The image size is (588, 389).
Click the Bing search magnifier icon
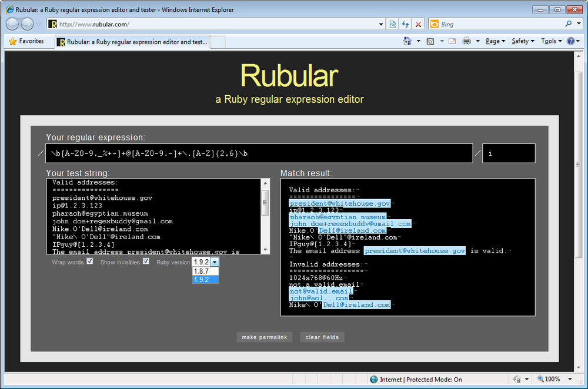click(569, 24)
